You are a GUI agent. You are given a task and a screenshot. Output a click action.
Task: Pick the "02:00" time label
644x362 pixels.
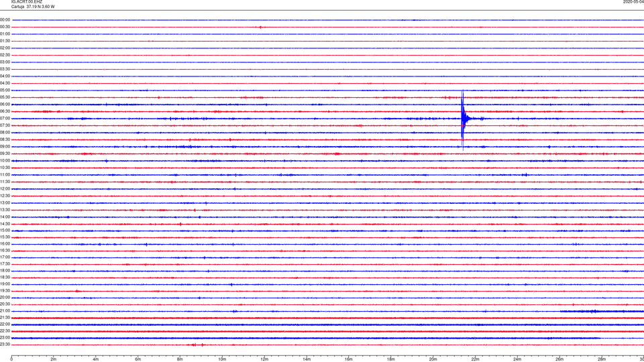5,48
